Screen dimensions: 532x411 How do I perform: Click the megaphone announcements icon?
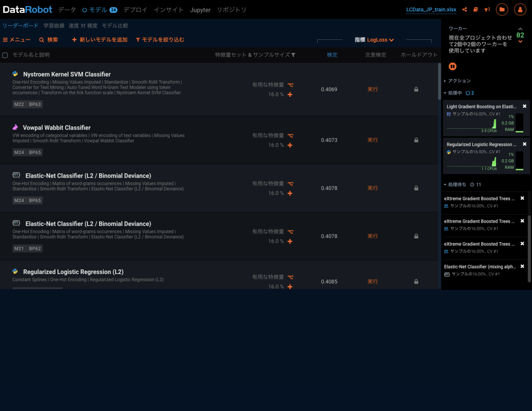coord(487,9)
